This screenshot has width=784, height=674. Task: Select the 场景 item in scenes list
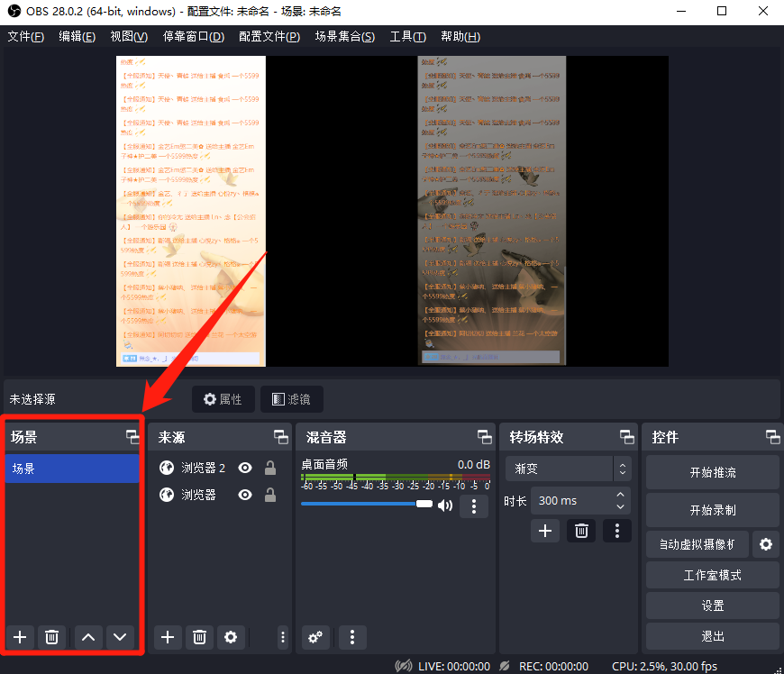(72, 469)
